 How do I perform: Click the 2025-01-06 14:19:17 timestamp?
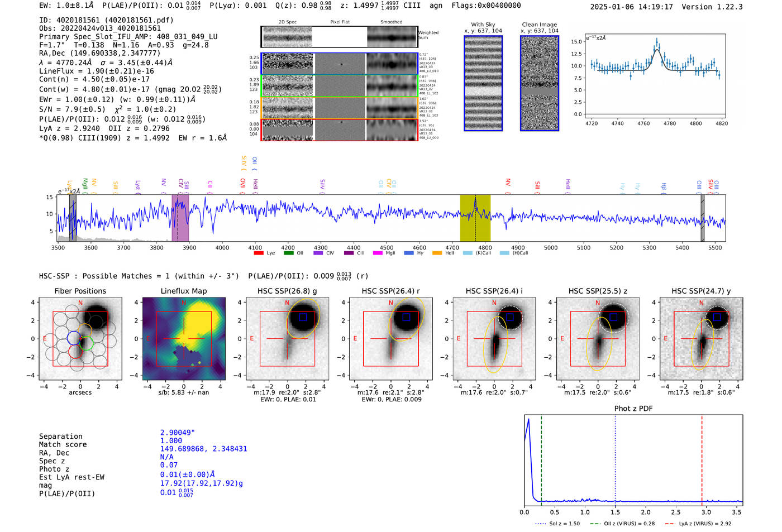click(x=632, y=7)
